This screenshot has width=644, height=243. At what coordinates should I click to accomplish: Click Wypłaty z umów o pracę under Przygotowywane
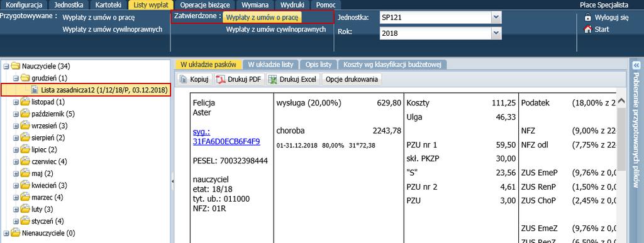coord(99,18)
